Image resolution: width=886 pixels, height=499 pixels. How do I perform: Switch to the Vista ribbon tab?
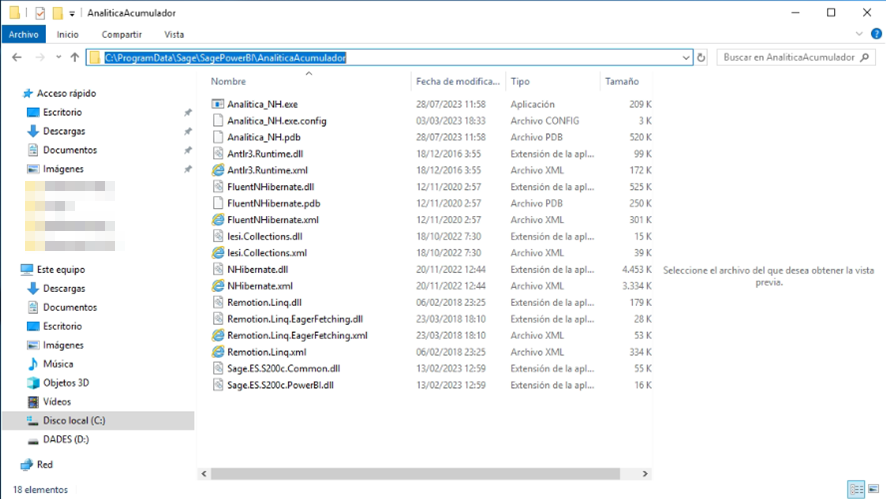174,34
